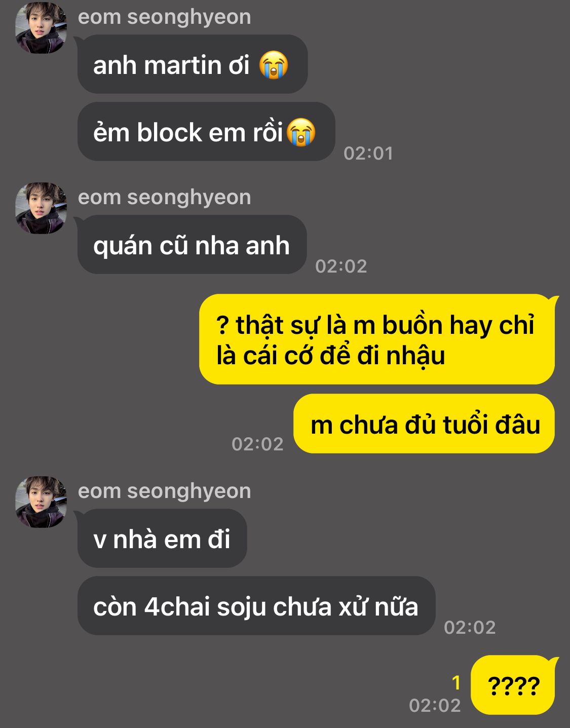Tap 02:02 timestamp beside '????' message

click(x=435, y=705)
